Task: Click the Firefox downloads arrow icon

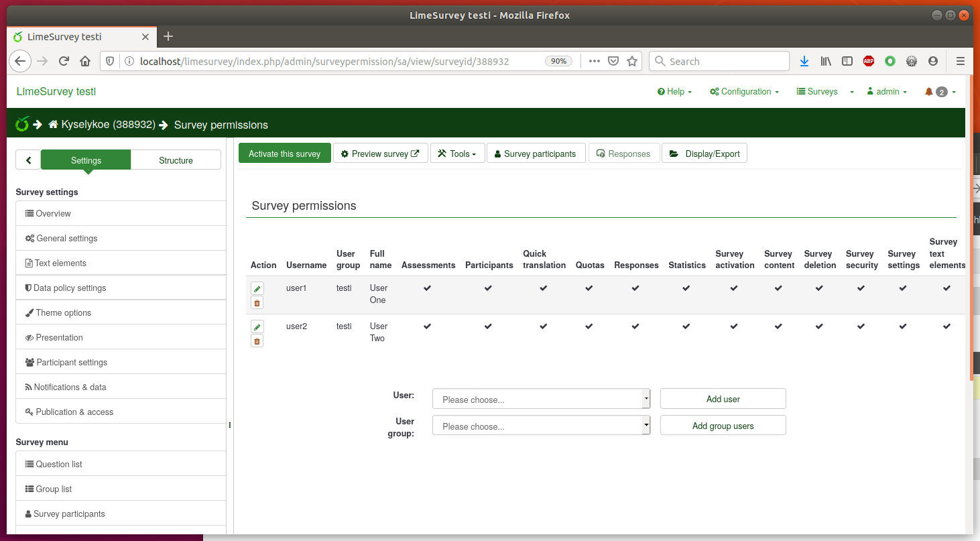Action: click(x=804, y=61)
